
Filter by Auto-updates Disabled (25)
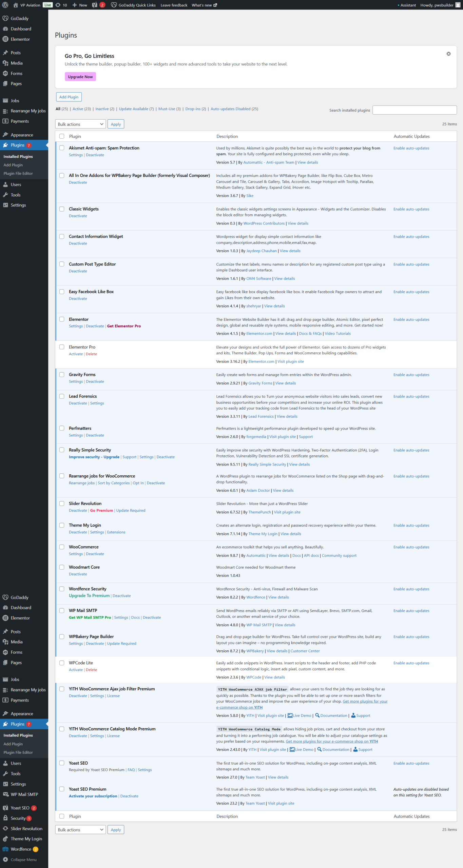click(x=234, y=109)
